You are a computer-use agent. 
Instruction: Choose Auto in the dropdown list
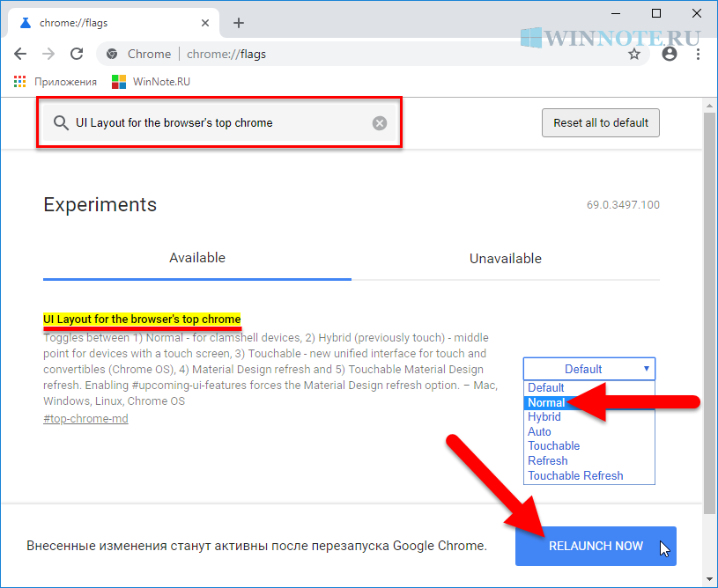click(589, 431)
